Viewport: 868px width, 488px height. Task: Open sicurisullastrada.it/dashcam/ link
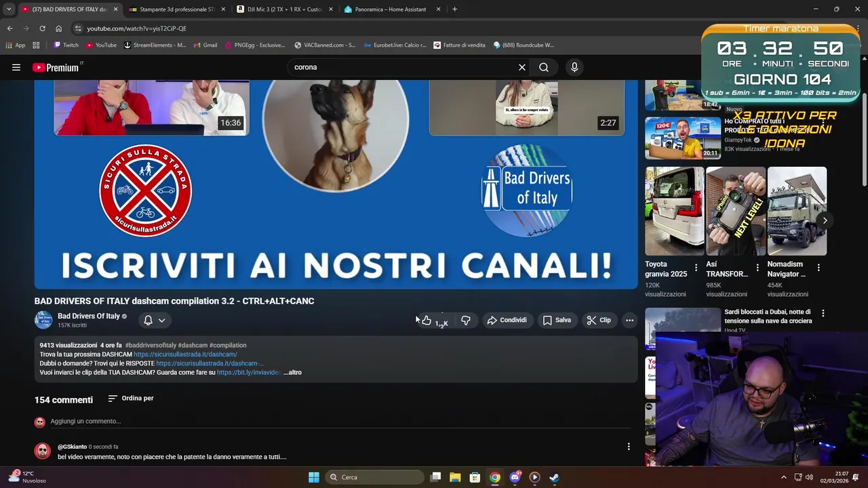(185, 354)
